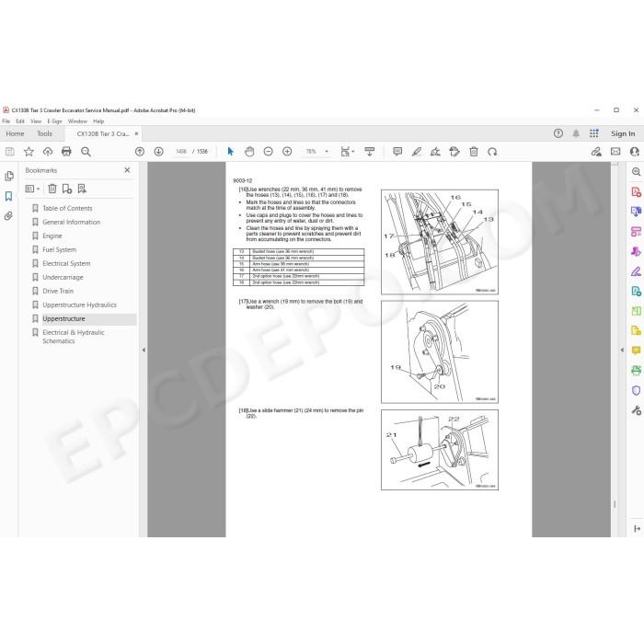This screenshot has width=644, height=644.
Task: Zoom in with plus button
Action: click(287, 152)
